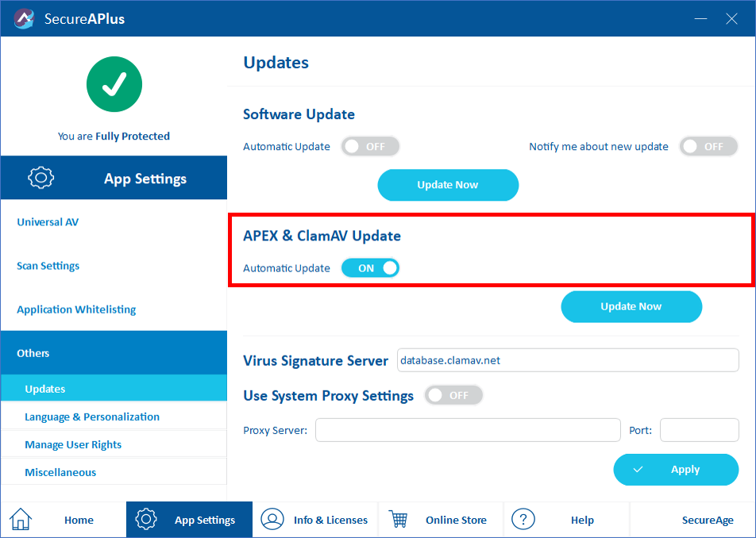This screenshot has height=538, width=756.
Task: Select Updates in the sidebar
Action: point(114,388)
